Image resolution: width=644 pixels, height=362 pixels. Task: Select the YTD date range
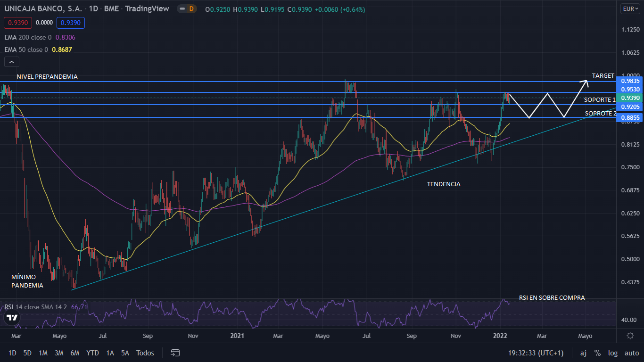(92, 353)
